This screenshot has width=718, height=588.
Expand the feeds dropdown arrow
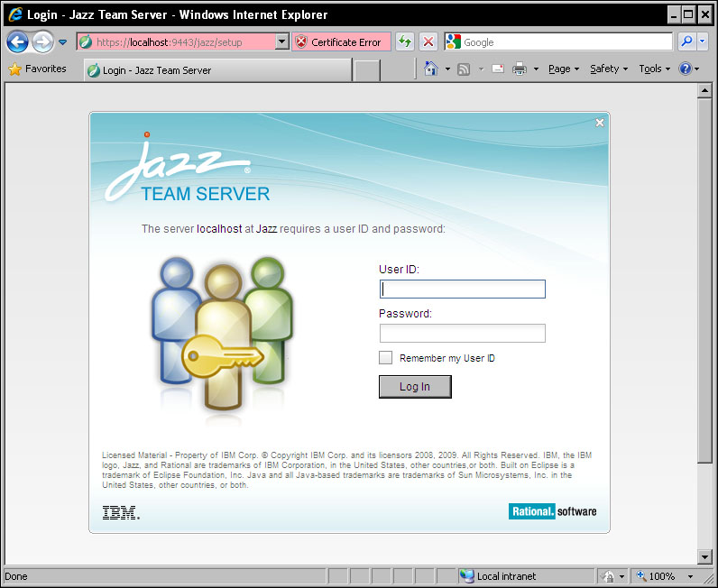coord(481,69)
